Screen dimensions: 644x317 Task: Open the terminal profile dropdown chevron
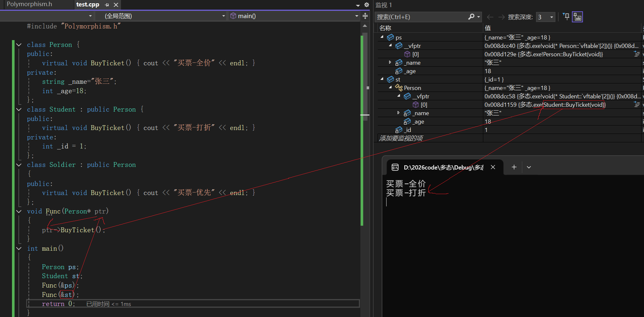pos(529,167)
